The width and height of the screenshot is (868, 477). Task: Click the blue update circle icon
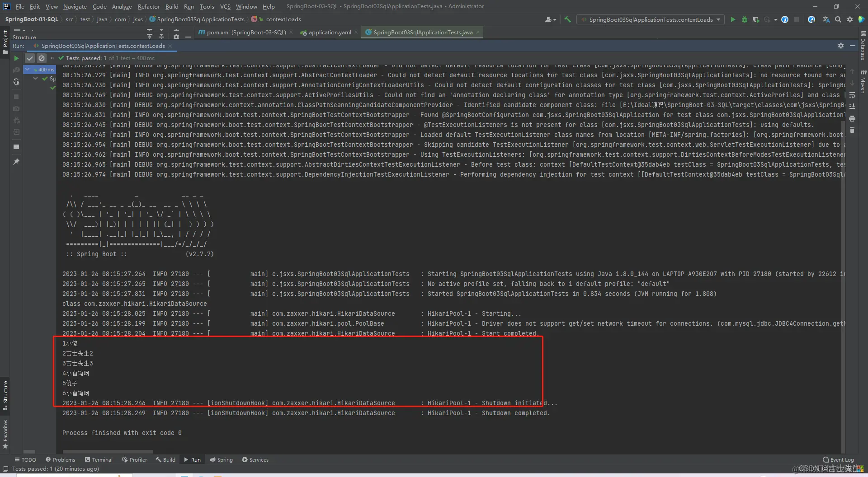pyautogui.click(x=785, y=19)
